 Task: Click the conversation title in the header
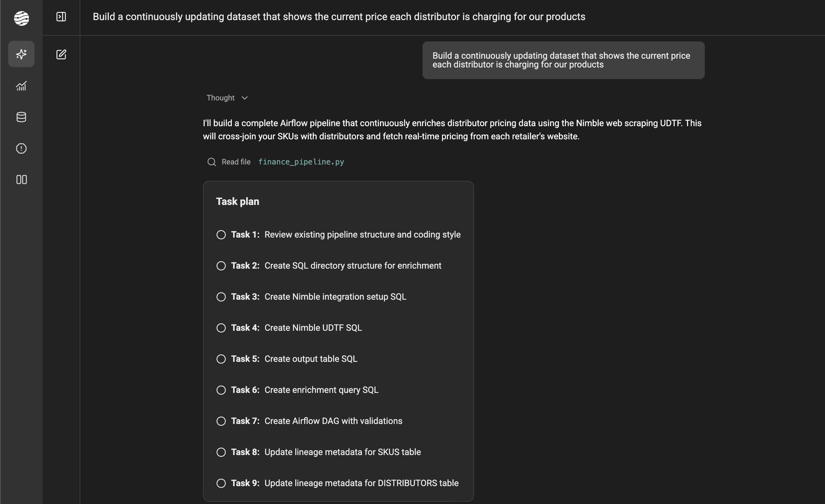point(339,17)
